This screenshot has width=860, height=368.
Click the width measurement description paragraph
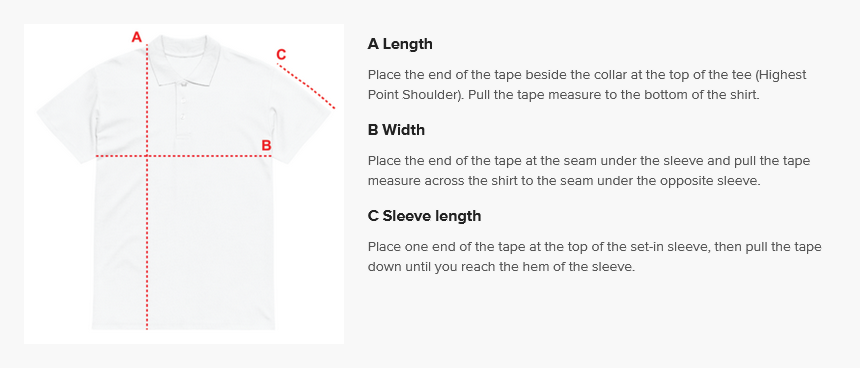[x=589, y=171]
